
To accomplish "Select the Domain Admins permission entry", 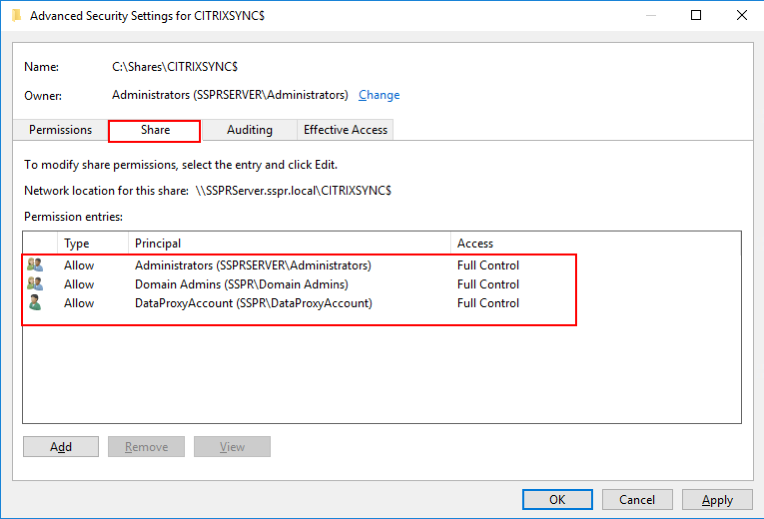I will 242,284.
